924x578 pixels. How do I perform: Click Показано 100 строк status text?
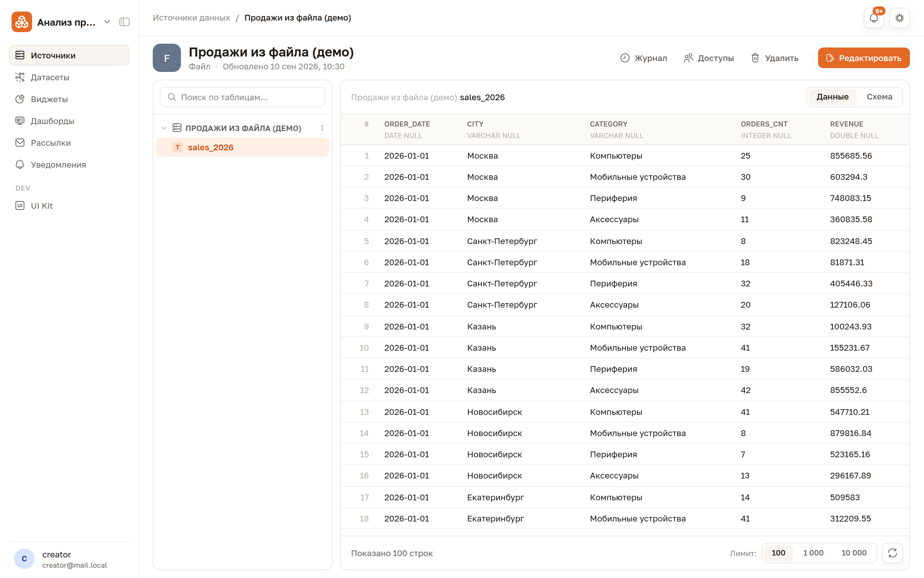pyautogui.click(x=392, y=553)
